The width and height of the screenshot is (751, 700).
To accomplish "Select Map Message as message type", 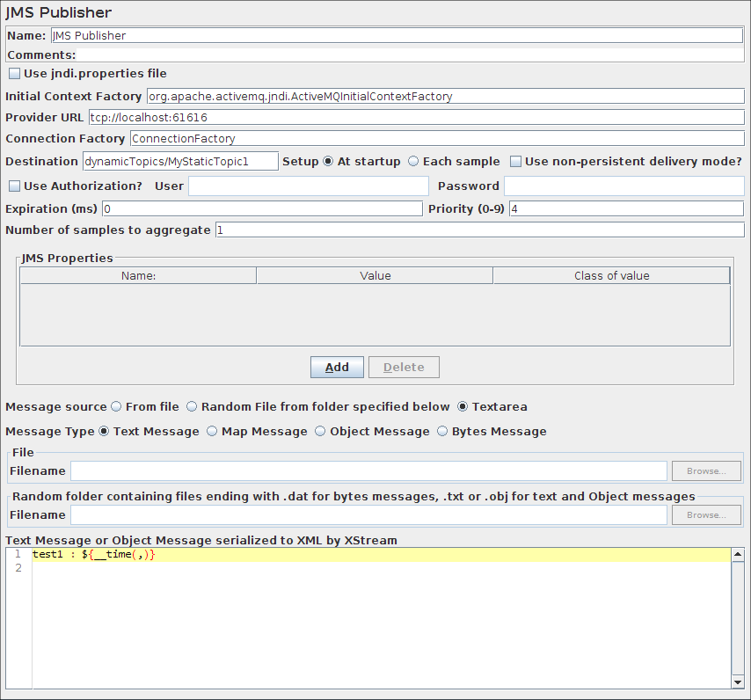I will pyautogui.click(x=211, y=431).
